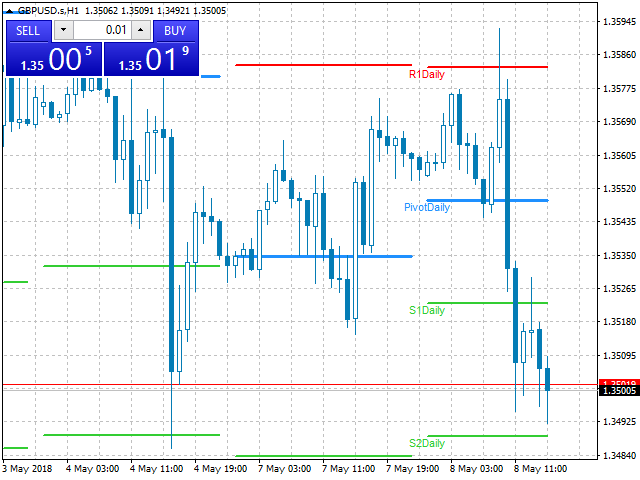The width and height of the screenshot is (640, 480).
Task: Click the 1.35095 price scale value
Action: [619, 356]
